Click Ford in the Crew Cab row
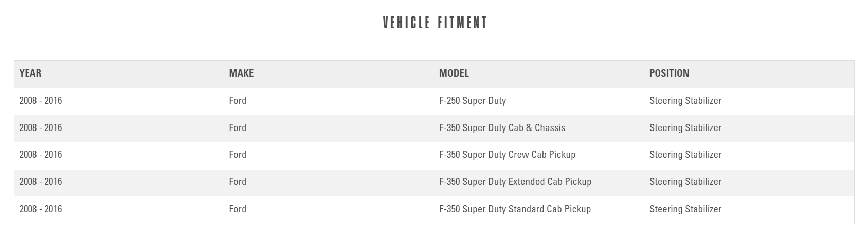The width and height of the screenshot is (868, 242). pyautogui.click(x=238, y=155)
